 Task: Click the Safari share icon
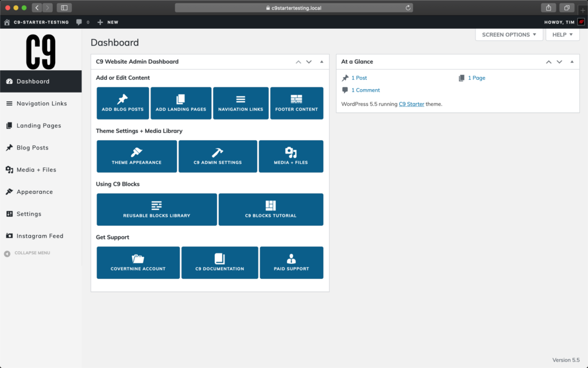pos(548,7)
